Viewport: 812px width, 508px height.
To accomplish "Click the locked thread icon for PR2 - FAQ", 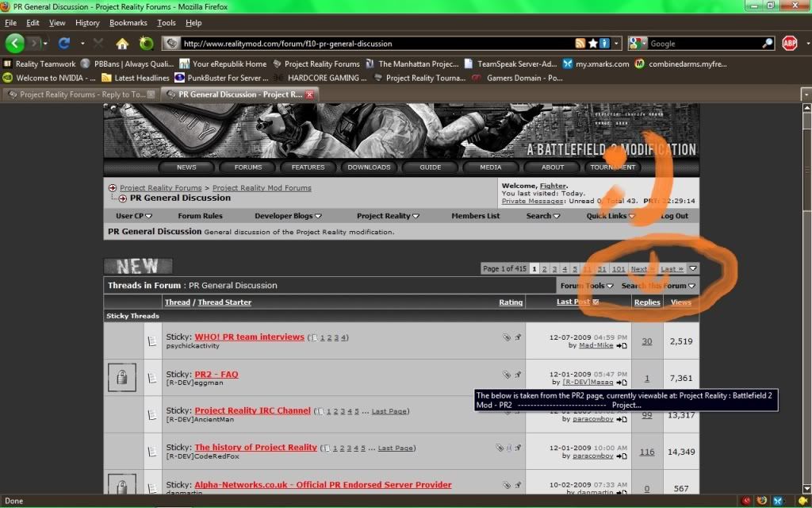I will coord(121,378).
